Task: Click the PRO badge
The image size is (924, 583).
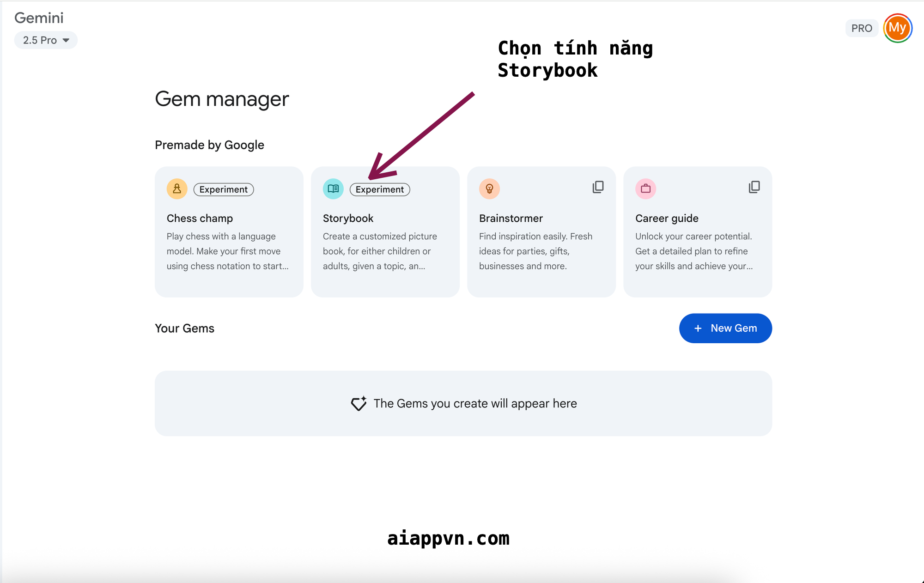Action: (862, 28)
